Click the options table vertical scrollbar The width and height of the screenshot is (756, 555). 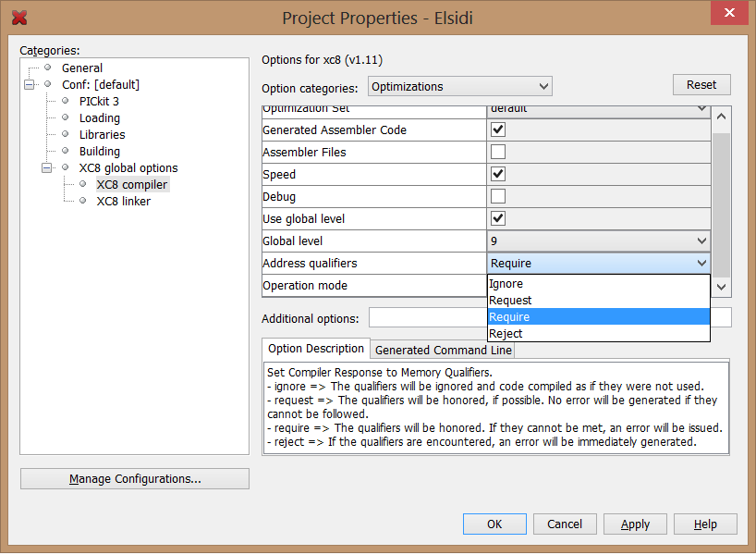pyautogui.click(x=721, y=203)
